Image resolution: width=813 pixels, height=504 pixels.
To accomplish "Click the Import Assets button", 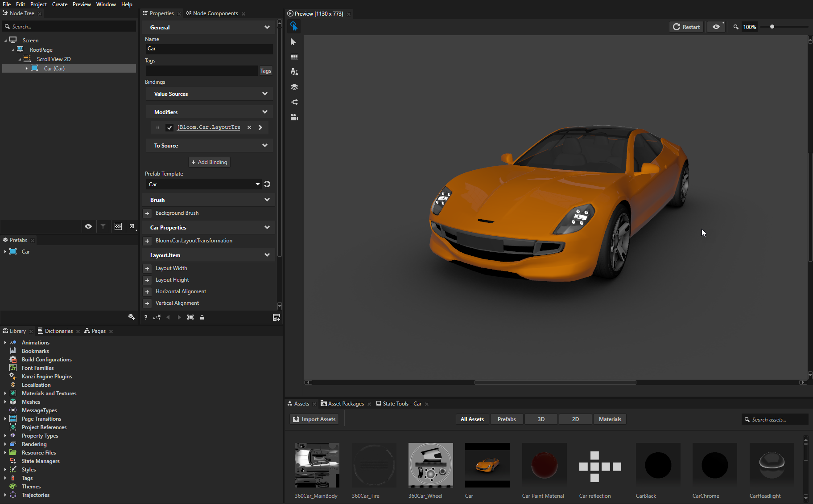I will click(314, 419).
